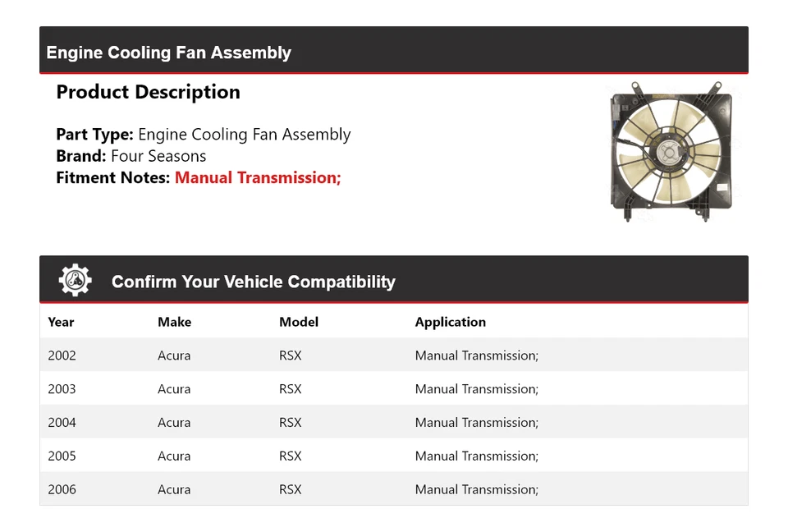Select the 2005 year cell
This screenshot has height=532, width=788.
tap(62, 456)
